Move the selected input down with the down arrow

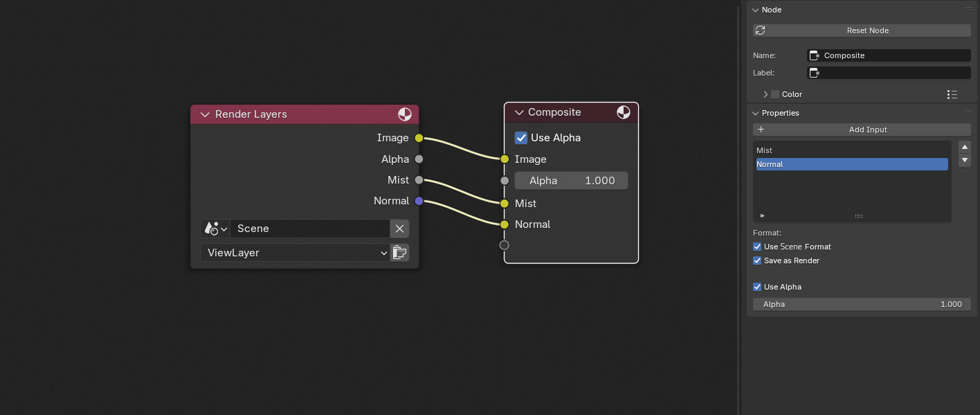[x=965, y=161]
